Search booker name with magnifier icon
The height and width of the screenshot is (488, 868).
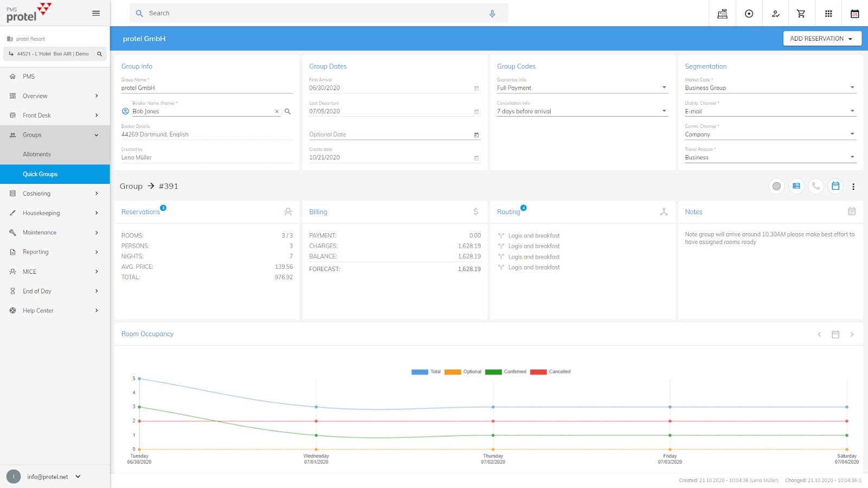click(x=288, y=112)
